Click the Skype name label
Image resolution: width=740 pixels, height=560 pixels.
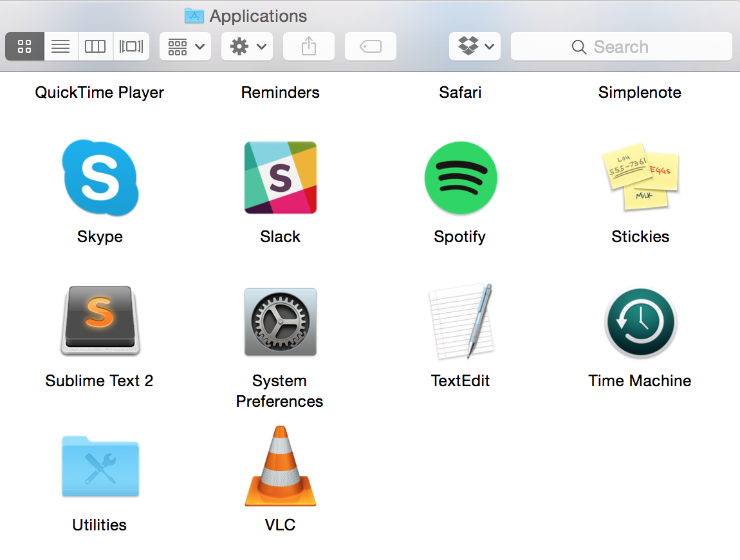(100, 236)
